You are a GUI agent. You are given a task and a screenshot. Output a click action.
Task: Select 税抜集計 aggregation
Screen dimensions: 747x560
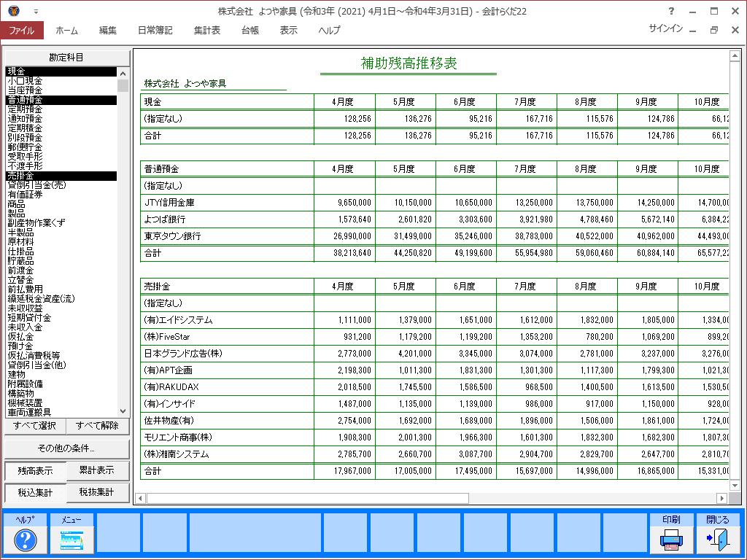point(97,492)
